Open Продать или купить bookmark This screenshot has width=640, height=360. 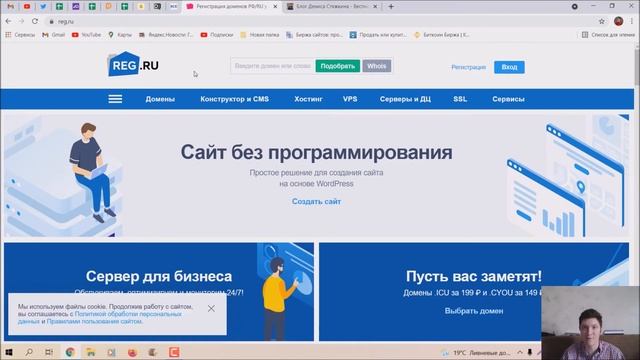[x=378, y=35]
